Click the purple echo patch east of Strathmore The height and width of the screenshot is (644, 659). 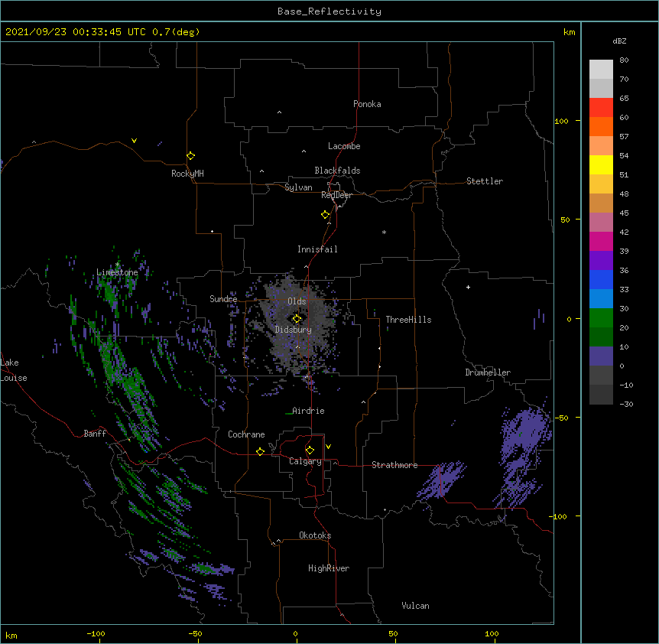click(441, 480)
